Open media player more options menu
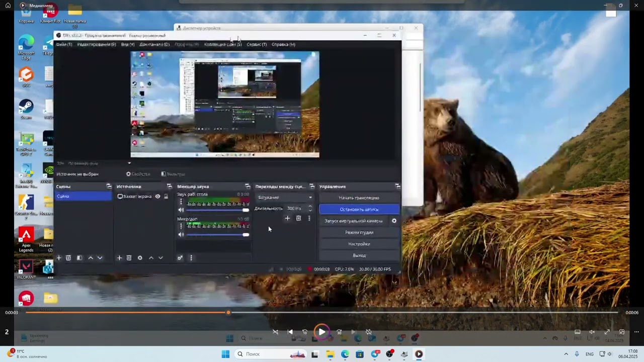Image resolution: width=644 pixels, height=362 pixels. (x=636, y=332)
